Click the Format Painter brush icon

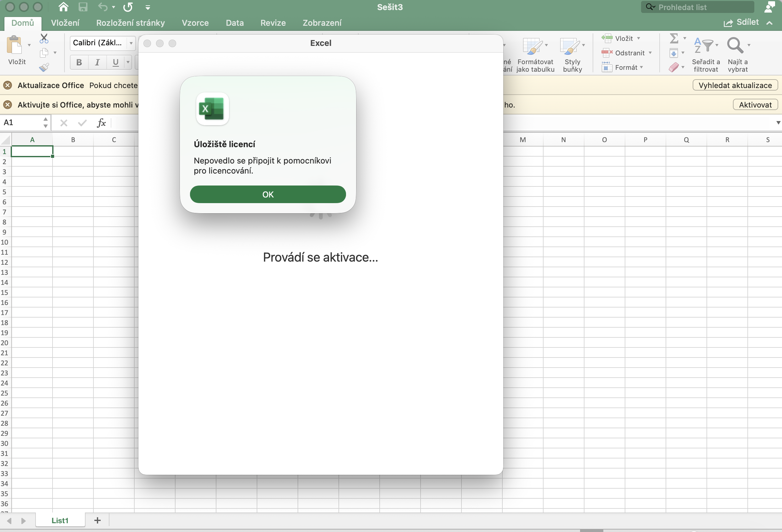coord(44,67)
